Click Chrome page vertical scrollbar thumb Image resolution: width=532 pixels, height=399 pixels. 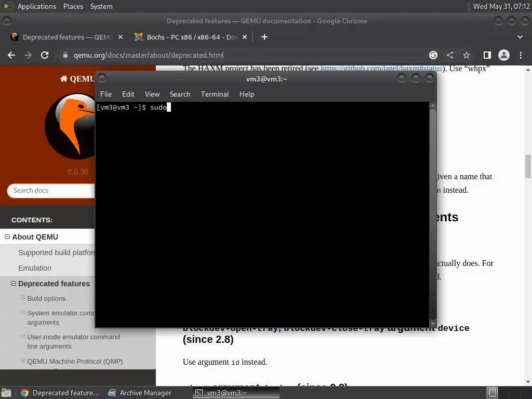pyautogui.click(x=528, y=166)
